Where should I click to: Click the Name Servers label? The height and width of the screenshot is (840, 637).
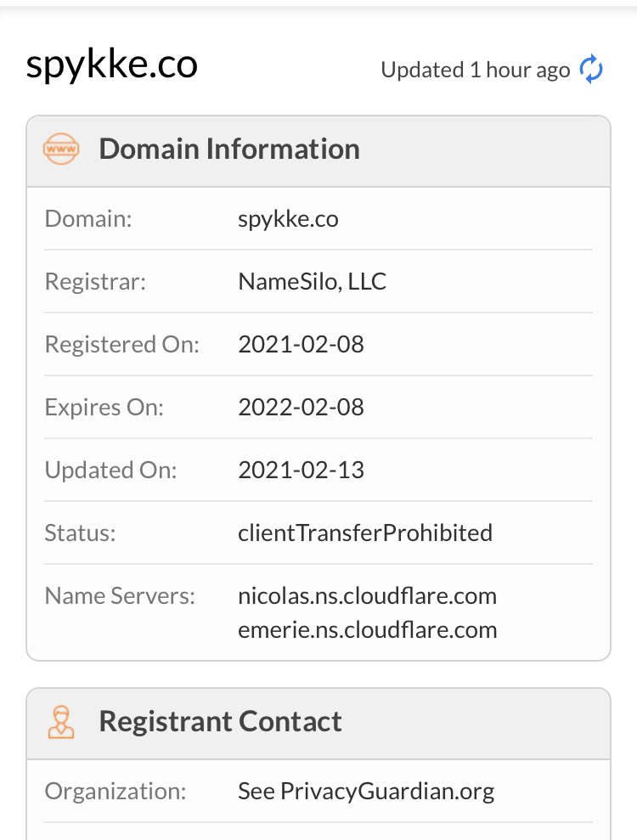click(x=120, y=596)
